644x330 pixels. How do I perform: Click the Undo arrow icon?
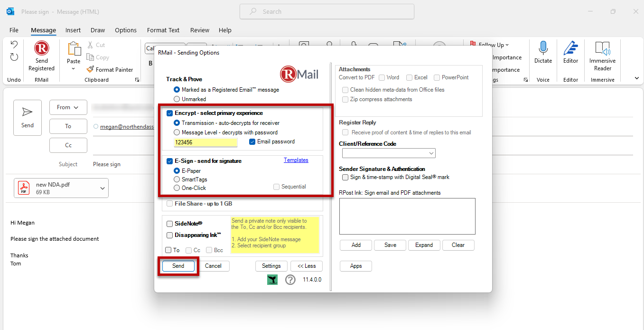point(14,45)
